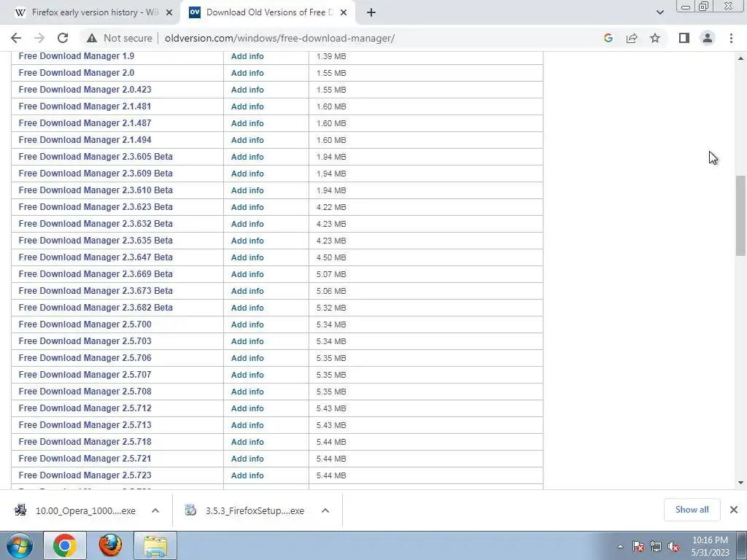The image size is (747, 560).
Task: Click Add info for version 2.3.669 Beta
Action: [x=247, y=274]
